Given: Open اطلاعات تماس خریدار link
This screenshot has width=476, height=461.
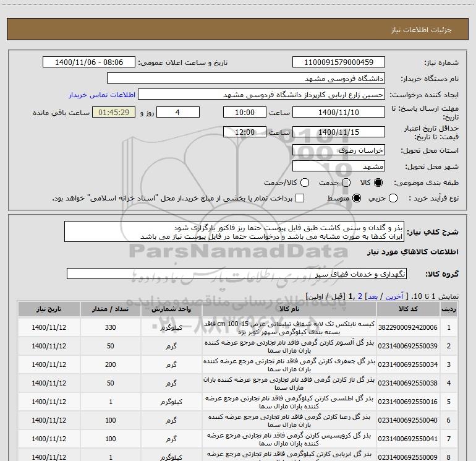Looking at the screenshot, I should (x=102, y=95).
